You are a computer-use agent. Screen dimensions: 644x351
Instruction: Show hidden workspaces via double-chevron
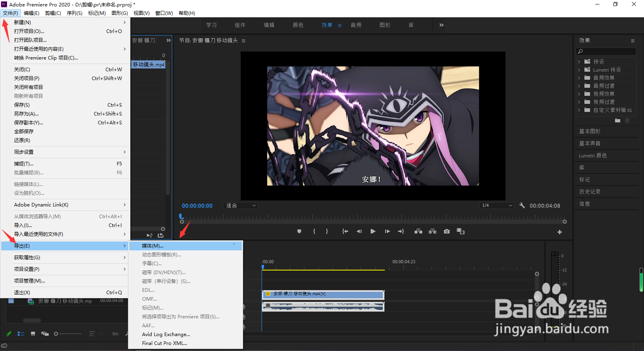click(x=442, y=25)
